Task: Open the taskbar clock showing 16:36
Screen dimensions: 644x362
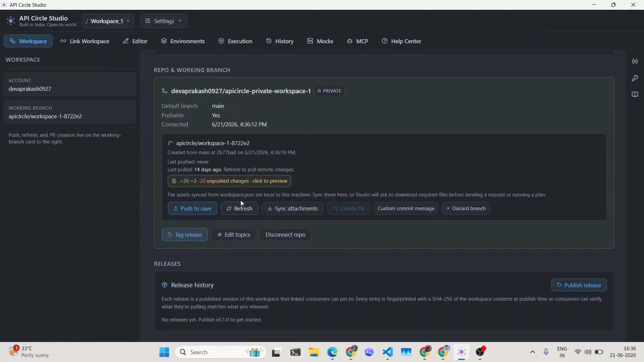Action: click(623, 352)
